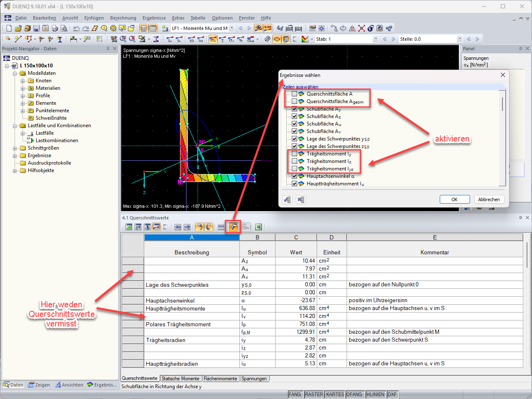
Task: Expand the Lastfälle und Kombinationen node
Action: [14, 125]
